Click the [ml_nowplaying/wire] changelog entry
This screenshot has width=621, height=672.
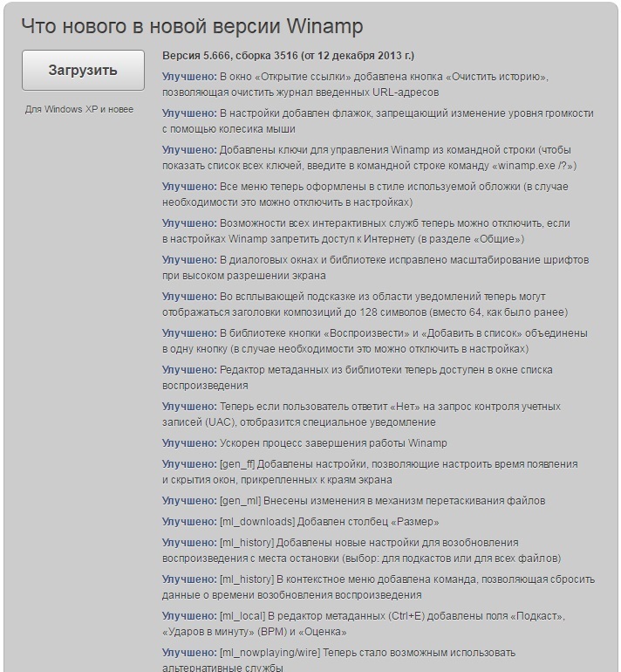[338, 660]
